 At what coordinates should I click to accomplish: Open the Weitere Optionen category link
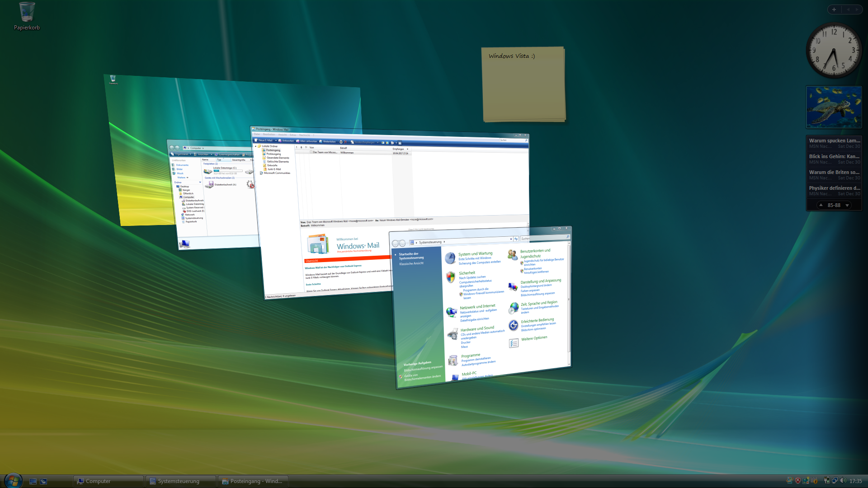534,338
